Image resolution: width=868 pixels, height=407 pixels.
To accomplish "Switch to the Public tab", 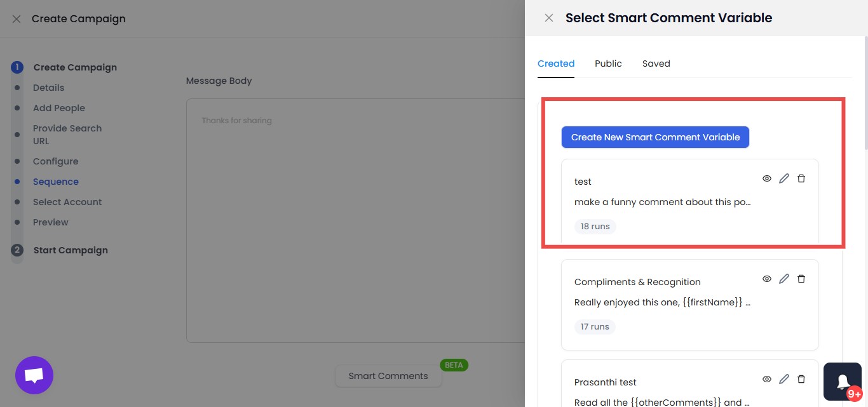I will [x=608, y=63].
